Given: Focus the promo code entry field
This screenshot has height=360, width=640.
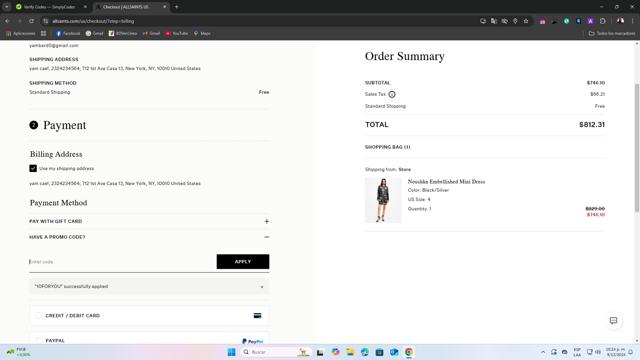Looking at the screenshot, I should tap(122, 262).
